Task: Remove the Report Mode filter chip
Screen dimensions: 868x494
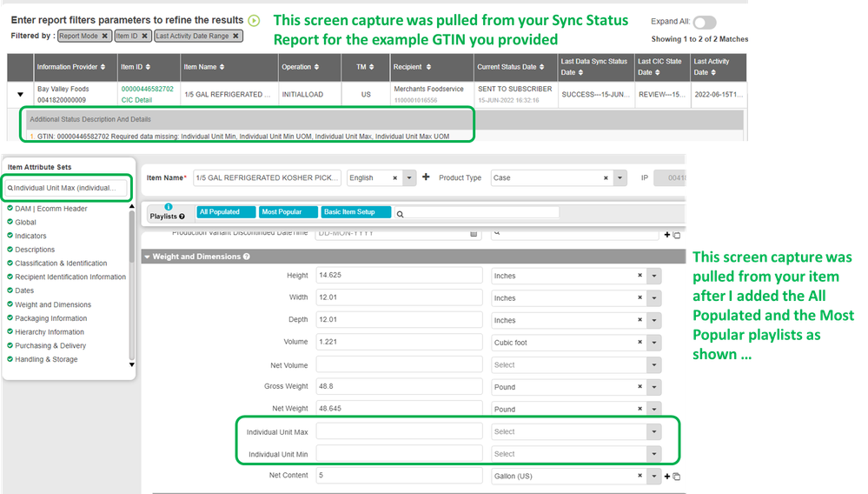Action: coord(104,36)
